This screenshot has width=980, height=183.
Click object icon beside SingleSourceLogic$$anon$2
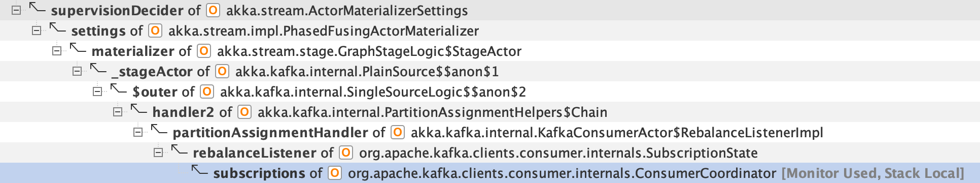coord(207,91)
